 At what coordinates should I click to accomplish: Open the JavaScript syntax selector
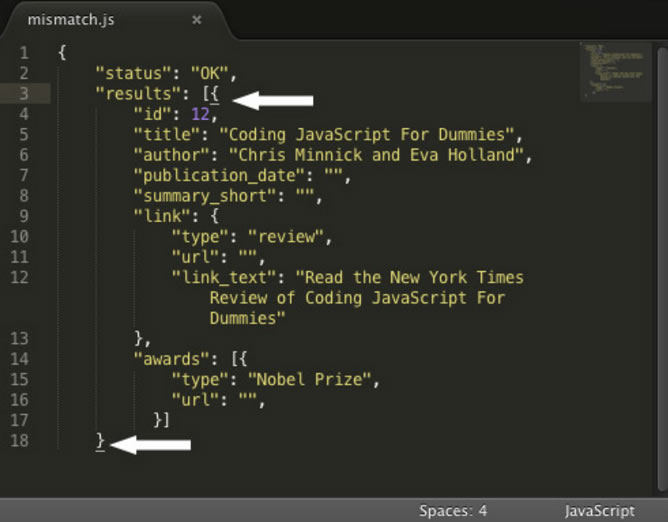pyautogui.click(x=600, y=510)
